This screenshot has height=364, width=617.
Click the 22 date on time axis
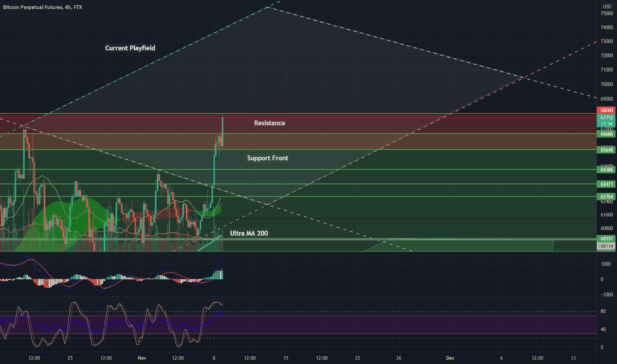[357, 358]
